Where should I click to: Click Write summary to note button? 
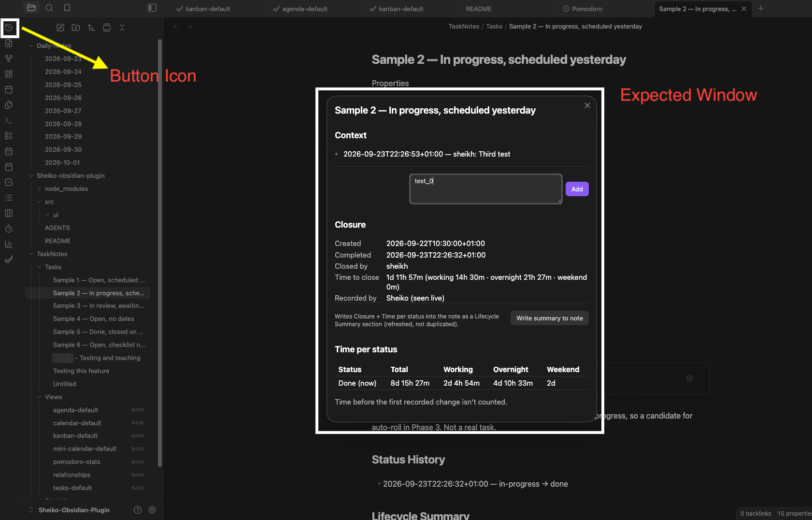[550, 318]
